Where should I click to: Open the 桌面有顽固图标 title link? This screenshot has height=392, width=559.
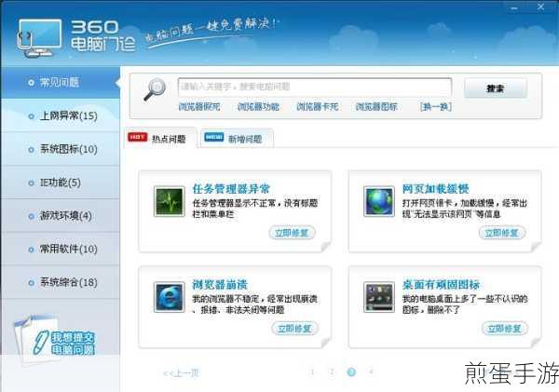coord(441,284)
